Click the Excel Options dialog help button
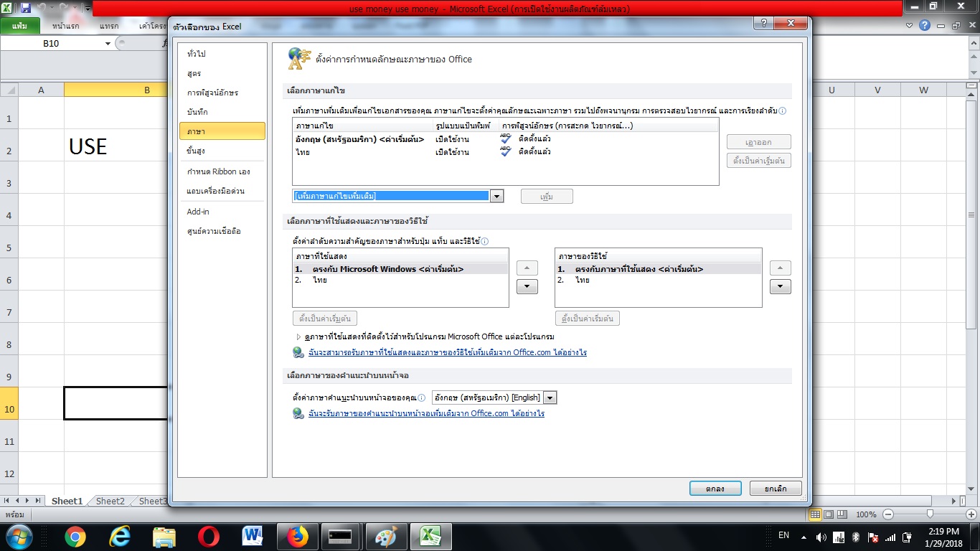The width and height of the screenshot is (980, 551). click(763, 23)
